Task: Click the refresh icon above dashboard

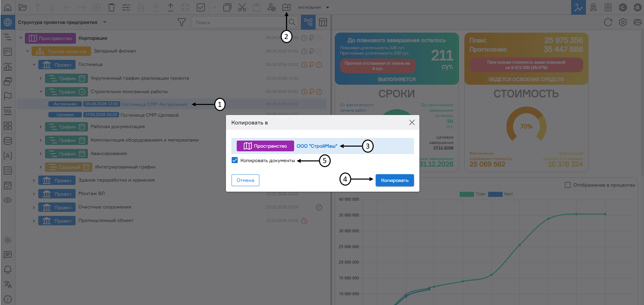Action: point(608,22)
